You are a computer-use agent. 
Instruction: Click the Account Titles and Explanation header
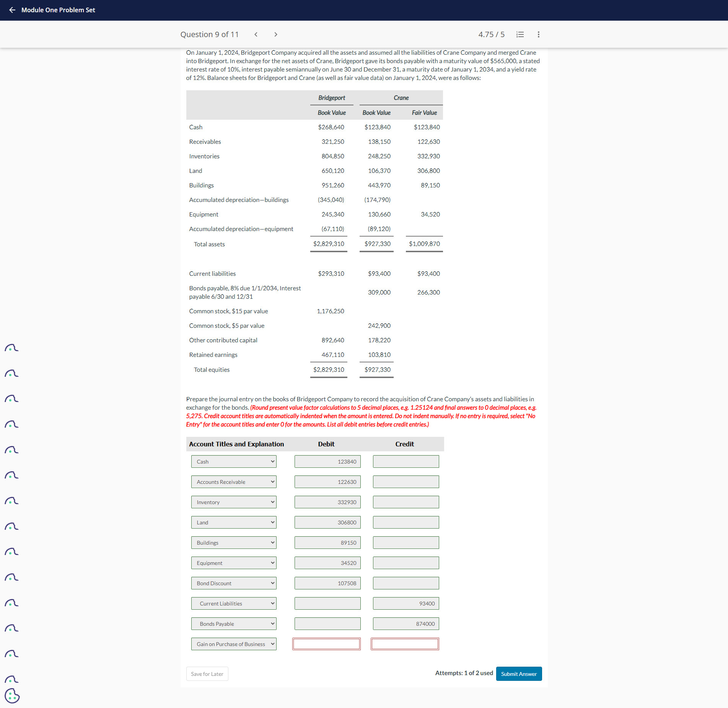click(236, 444)
